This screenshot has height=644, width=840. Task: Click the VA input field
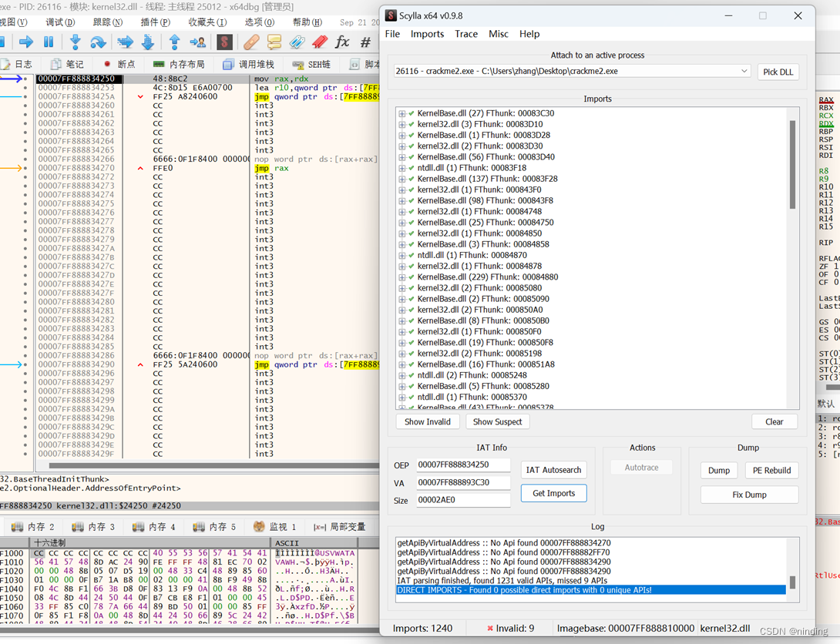click(463, 482)
